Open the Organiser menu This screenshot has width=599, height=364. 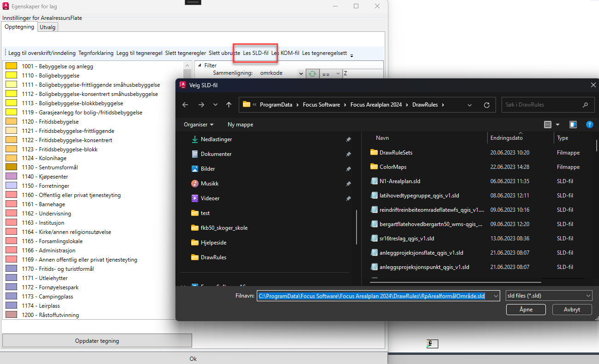(199, 125)
